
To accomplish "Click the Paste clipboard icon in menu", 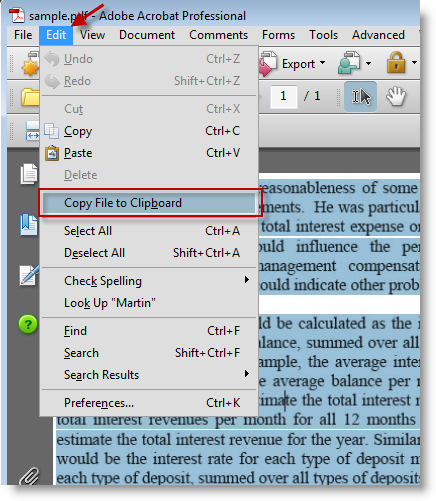I will [52, 153].
